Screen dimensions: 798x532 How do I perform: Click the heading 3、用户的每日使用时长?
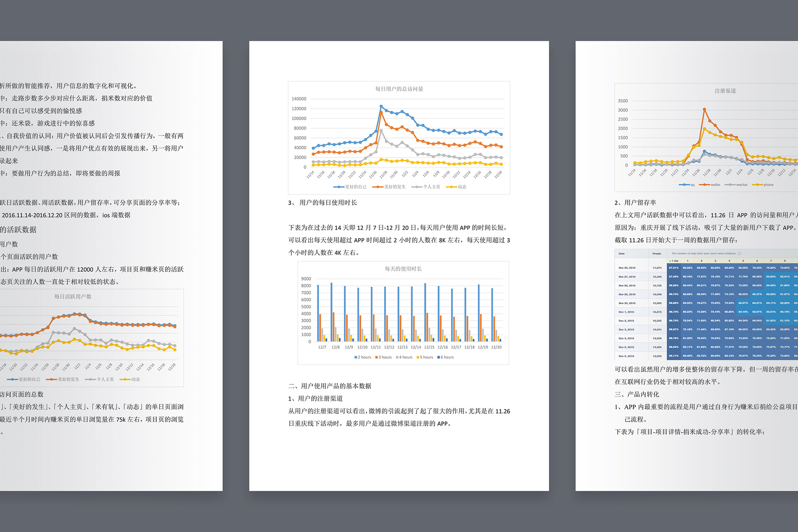pyautogui.click(x=323, y=203)
